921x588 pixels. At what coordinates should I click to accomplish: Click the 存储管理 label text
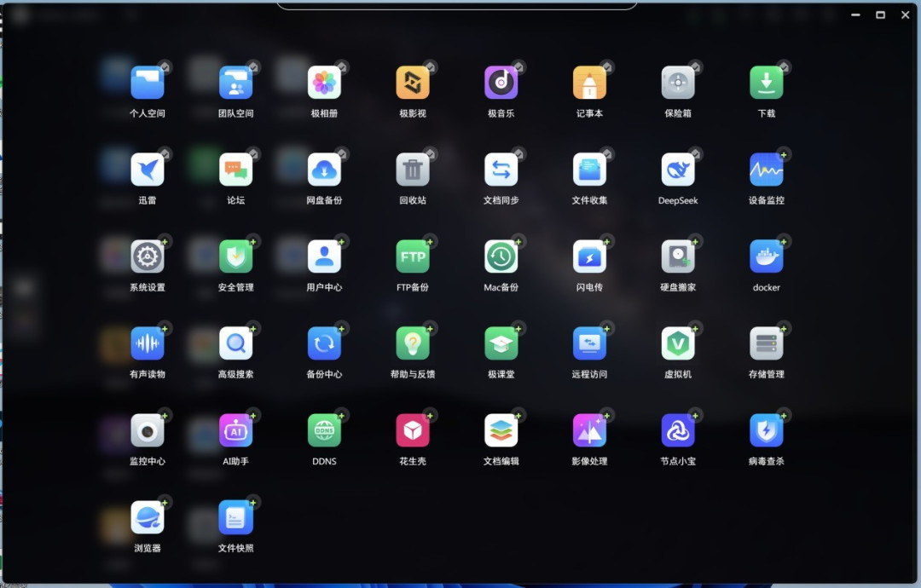tap(767, 374)
